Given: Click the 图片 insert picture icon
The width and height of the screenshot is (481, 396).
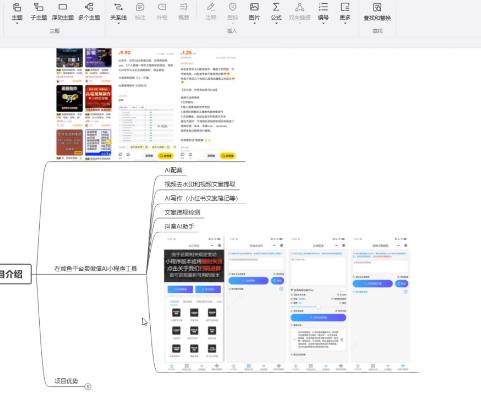Looking at the screenshot, I should pos(254,7).
